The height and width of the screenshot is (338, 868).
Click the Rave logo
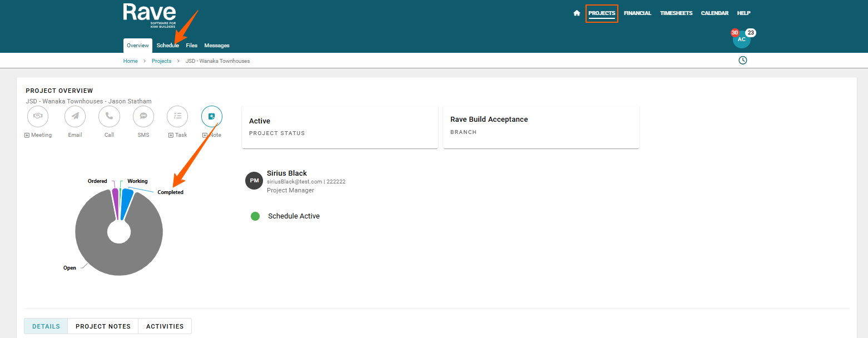point(149,16)
